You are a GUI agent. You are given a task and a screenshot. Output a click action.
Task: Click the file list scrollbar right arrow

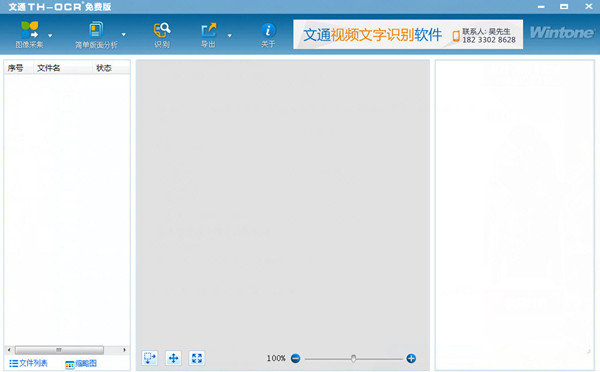click(x=124, y=350)
